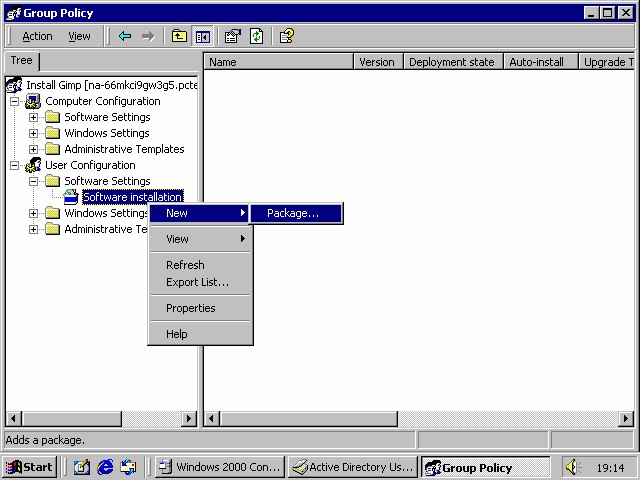Toggle the Show/Hide Console Tree icon
The width and height of the screenshot is (640, 480).
[202, 37]
